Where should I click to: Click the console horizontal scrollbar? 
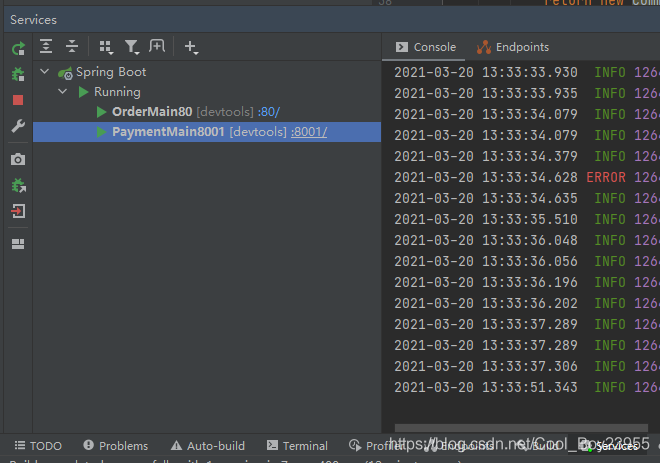coord(521,427)
